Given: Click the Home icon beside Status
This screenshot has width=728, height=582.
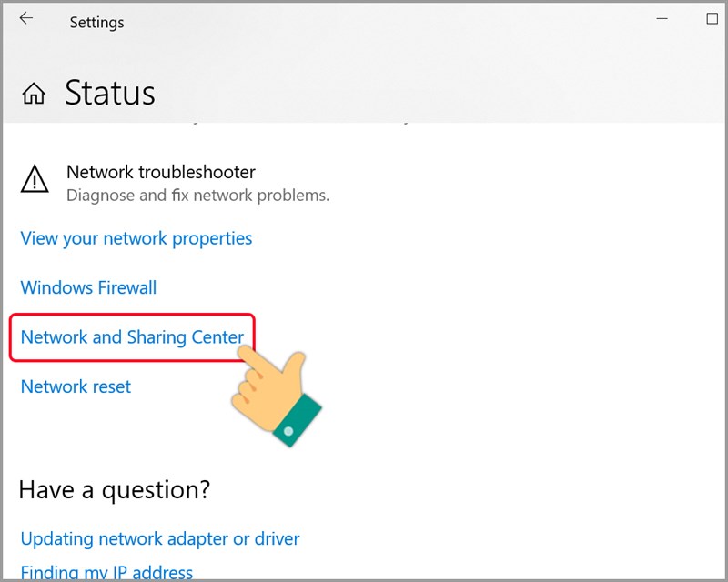Looking at the screenshot, I should (34, 94).
